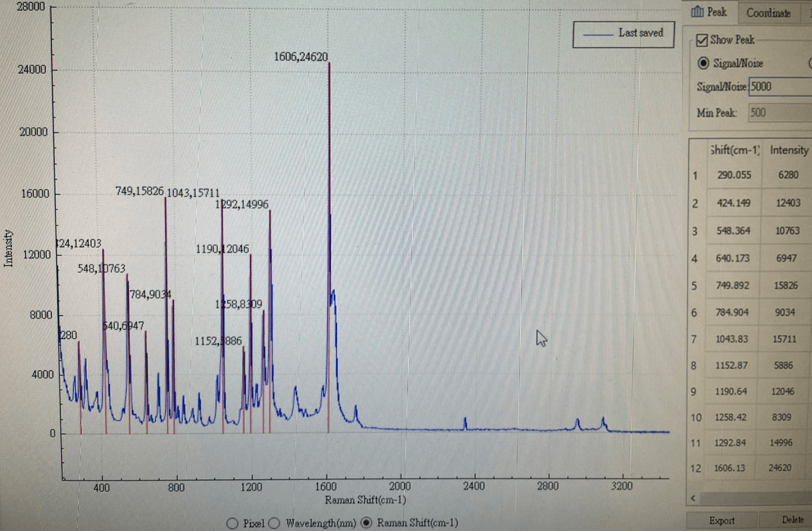This screenshot has height=531, width=812.
Task: Click the Intensity y-axis title
Action: pyautogui.click(x=8, y=248)
